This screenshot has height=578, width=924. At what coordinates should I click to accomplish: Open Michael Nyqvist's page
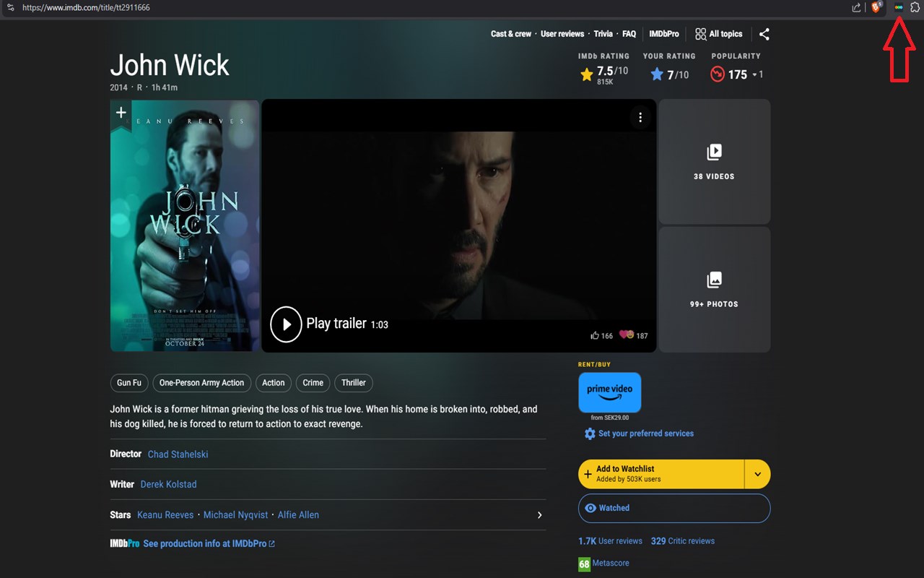tap(235, 515)
